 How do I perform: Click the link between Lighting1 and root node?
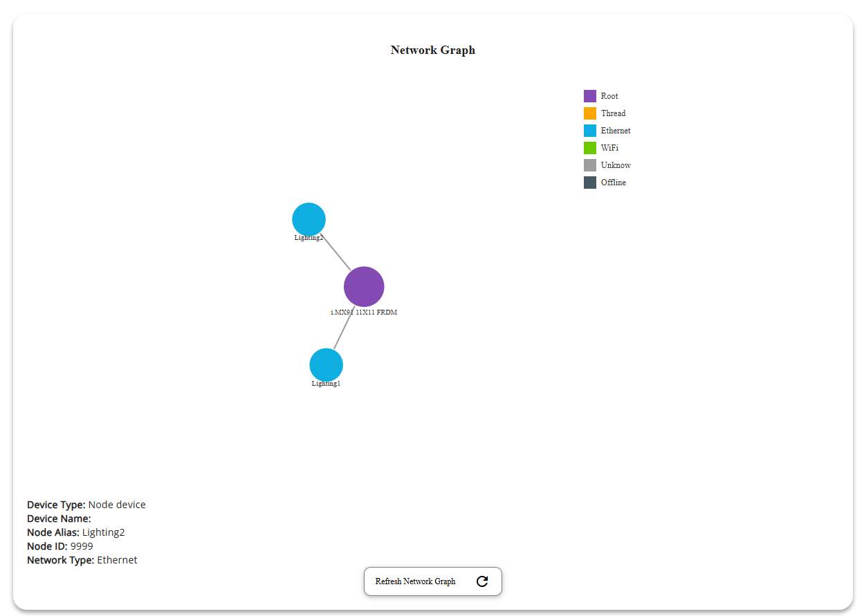click(342, 330)
